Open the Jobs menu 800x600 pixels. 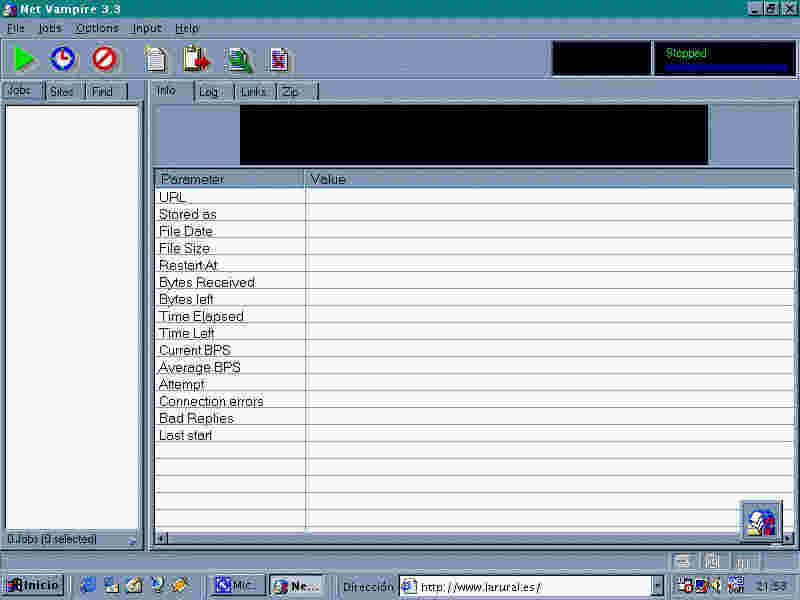tap(51, 28)
